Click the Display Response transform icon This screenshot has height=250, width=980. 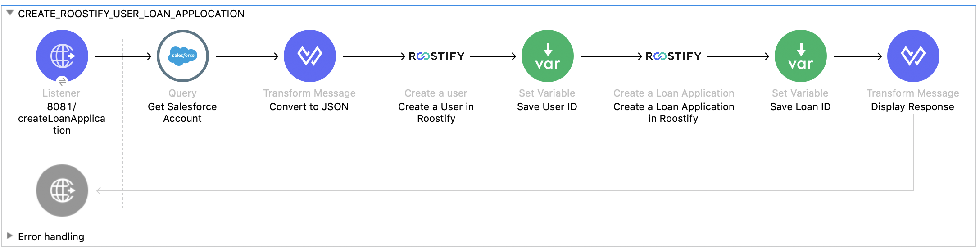tap(913, 56)
